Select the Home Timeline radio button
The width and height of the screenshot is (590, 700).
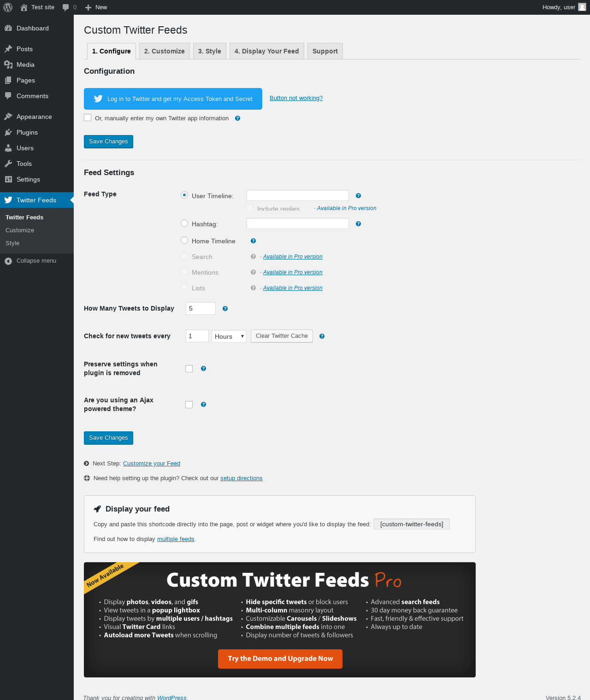pyautogui.click(x=184, y=240)
